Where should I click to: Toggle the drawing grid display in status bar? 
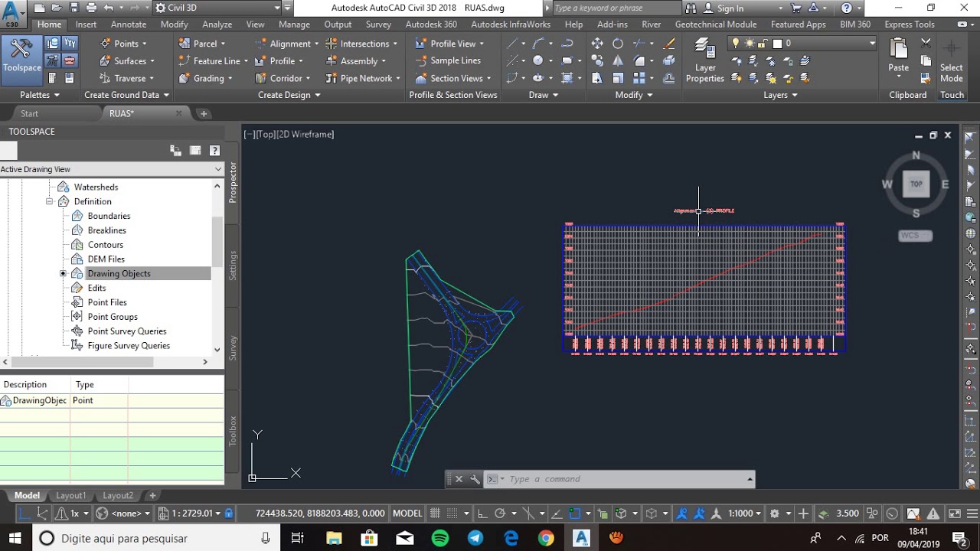436,514
